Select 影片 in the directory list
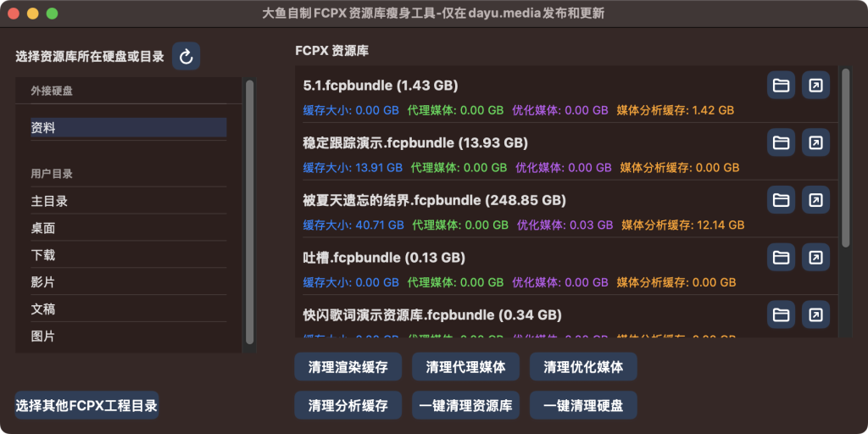The height and width of the screenshot is (434, 868). tap(129, 282)
